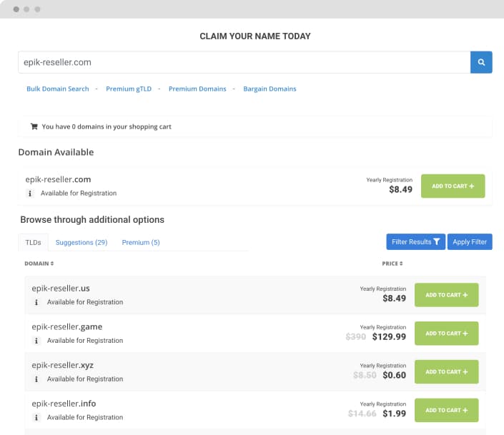Open info icon for epik-reseller.us
The width and height of the screenshot is (504, 435).
point(36,302)
